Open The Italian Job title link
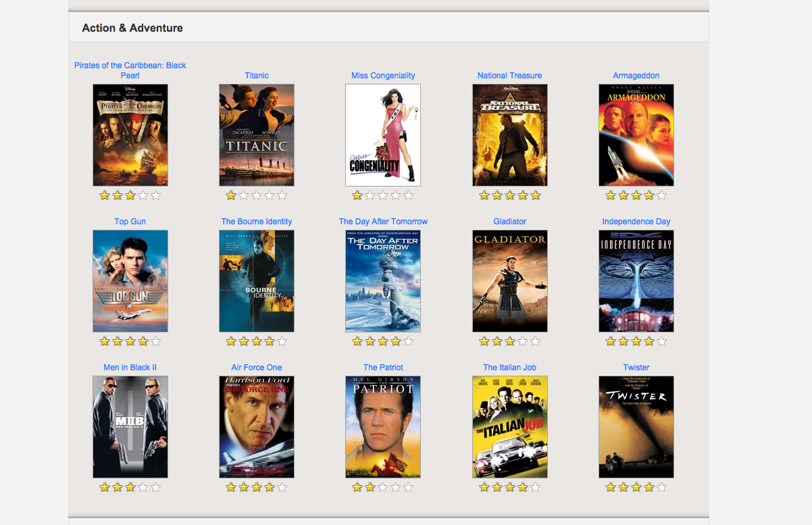The width and height of the screenshot is (812, 525). point(509,368)
